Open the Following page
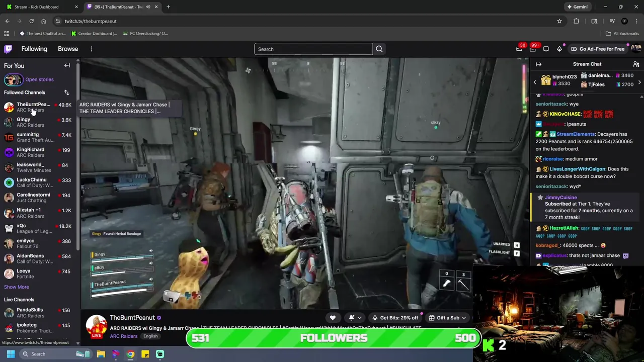The image size is (644, 362). tap(34, 49)
